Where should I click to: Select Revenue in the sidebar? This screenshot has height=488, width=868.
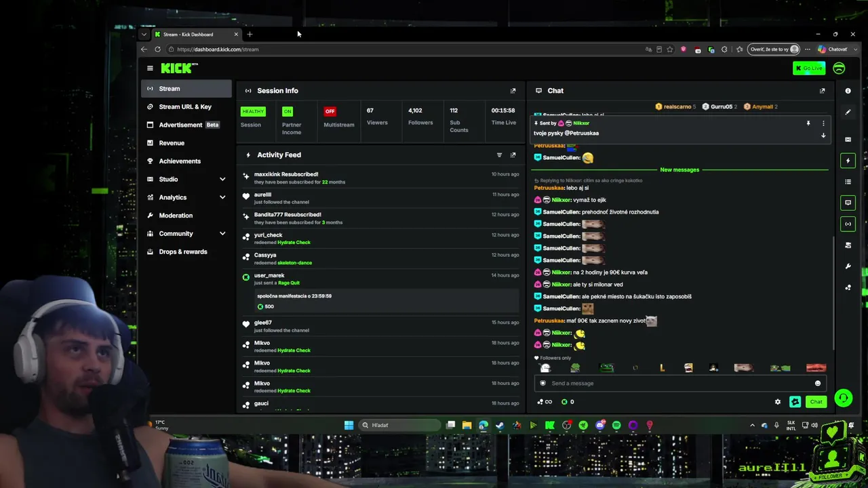[186, 143]
